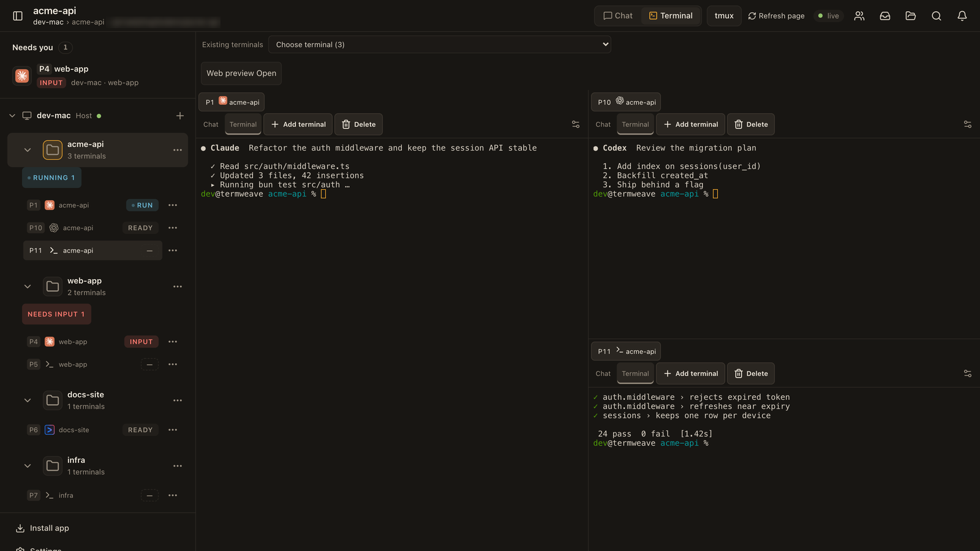Click Add terminal in P1 pane
The image size is (980, 551).
[298, 124]
